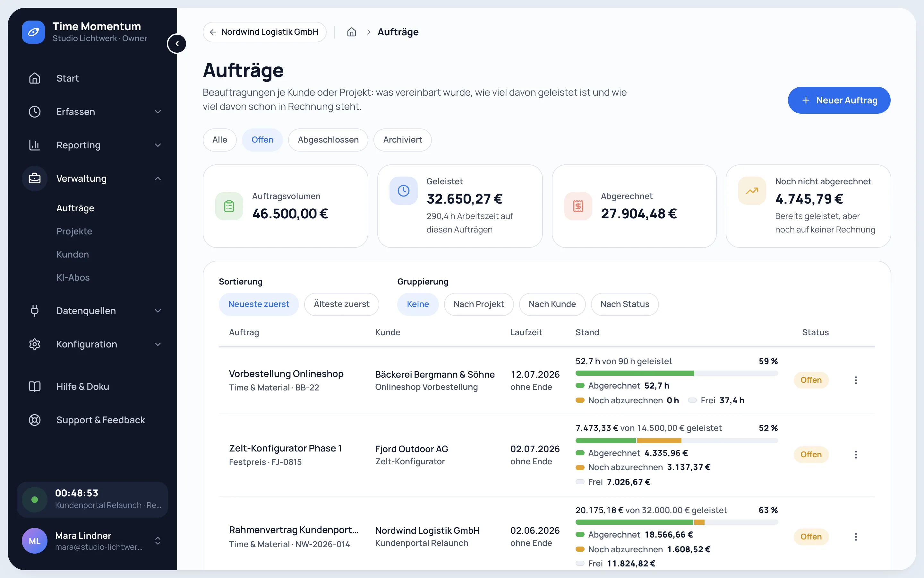Open the Zelt-Konfigurator Phase 1 order
Viewport: 924px width, 578px height.
point(285,448)
